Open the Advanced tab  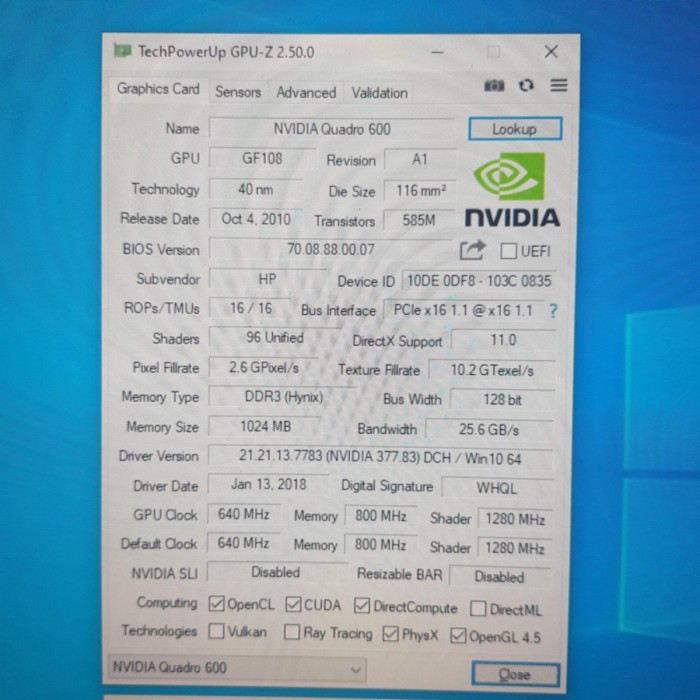pyautogui.click(x=306, y=92)
